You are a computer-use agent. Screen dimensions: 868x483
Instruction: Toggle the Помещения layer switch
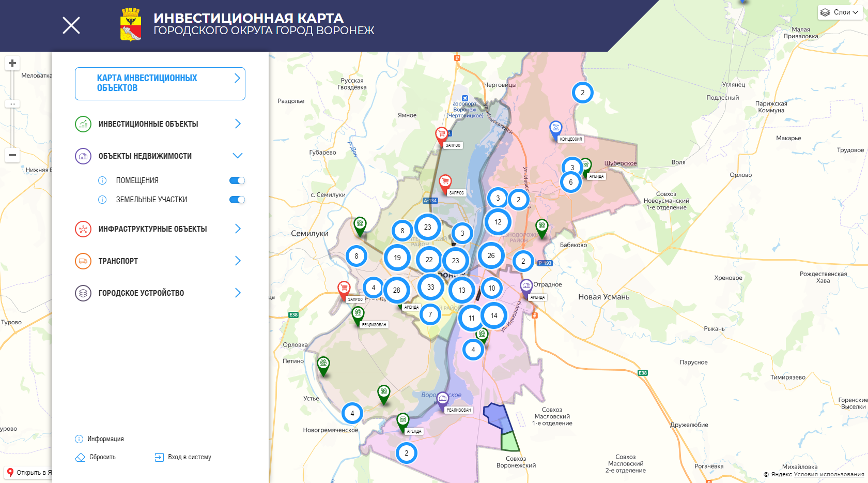(237, 180)
